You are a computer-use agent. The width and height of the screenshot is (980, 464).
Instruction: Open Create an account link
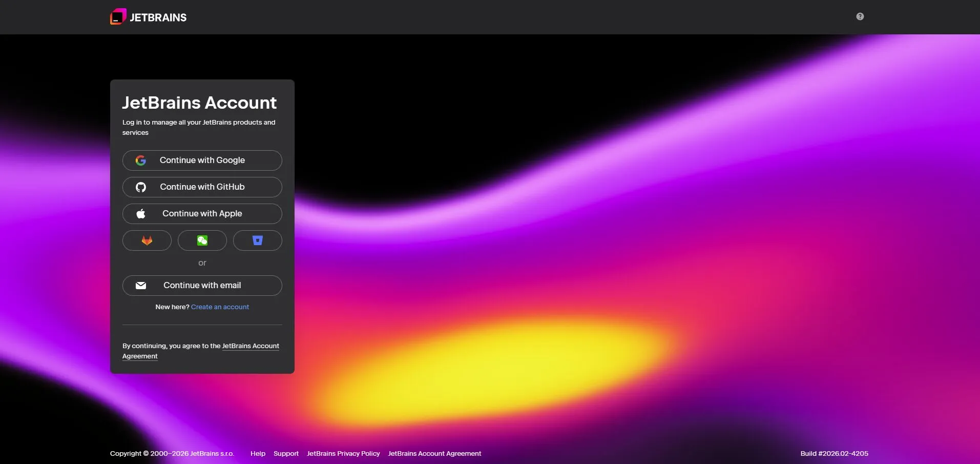click(x=220, y=307)
